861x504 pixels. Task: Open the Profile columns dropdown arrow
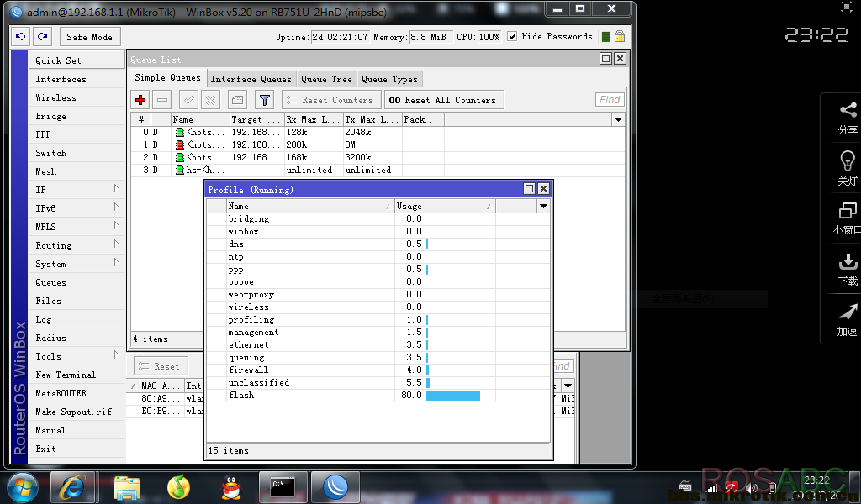coord(543,206)
